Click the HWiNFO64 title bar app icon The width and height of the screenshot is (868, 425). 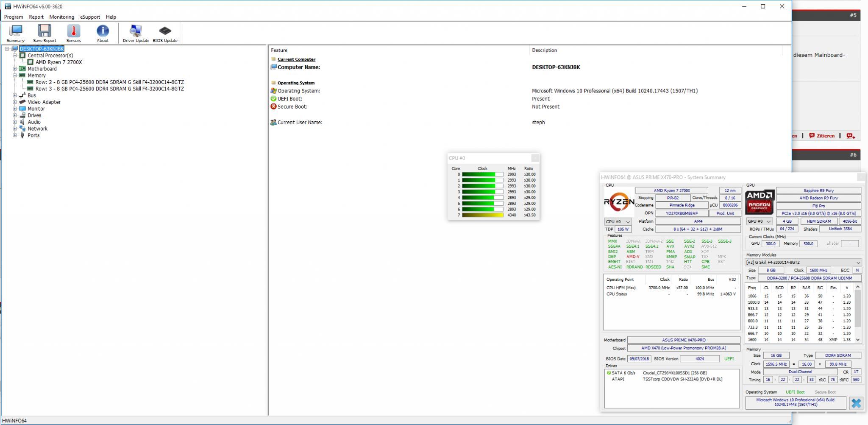point(8,6)
